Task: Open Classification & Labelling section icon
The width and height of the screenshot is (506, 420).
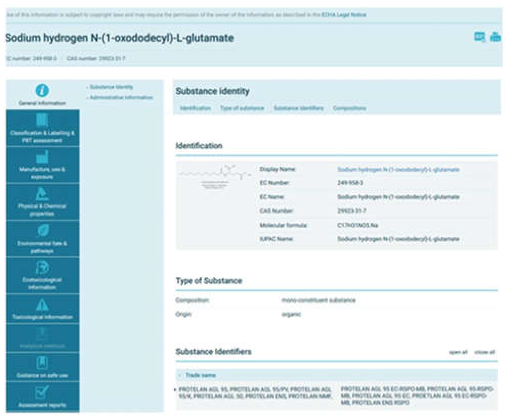Action: click(42, 120)
